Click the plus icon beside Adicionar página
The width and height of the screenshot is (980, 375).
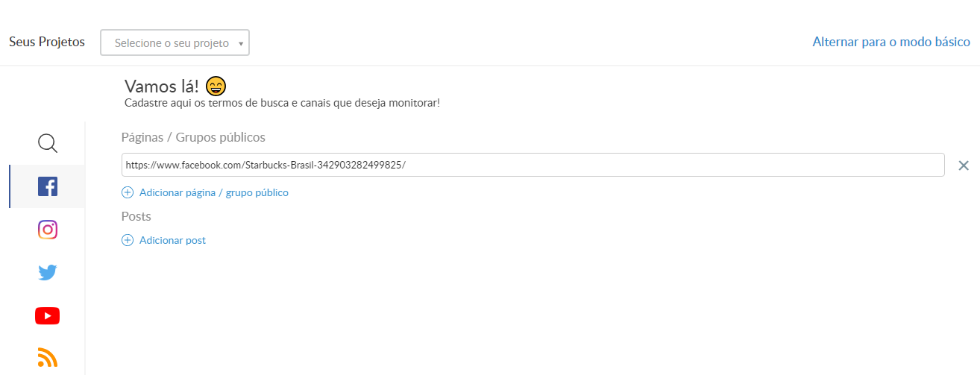(128, 192)
